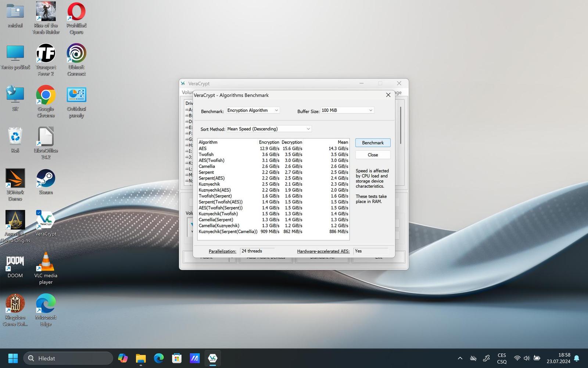Open Assassin's Creed Origins shortcut
Viewport: 588px width, 368px height.
pos(15,227)
